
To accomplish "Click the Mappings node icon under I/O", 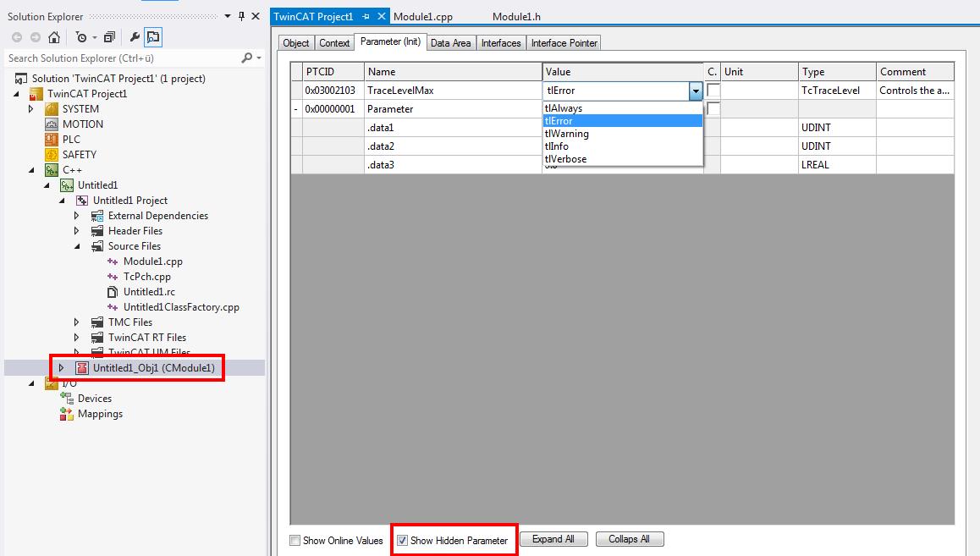I will pyautogui.click(x=66, y=414).
